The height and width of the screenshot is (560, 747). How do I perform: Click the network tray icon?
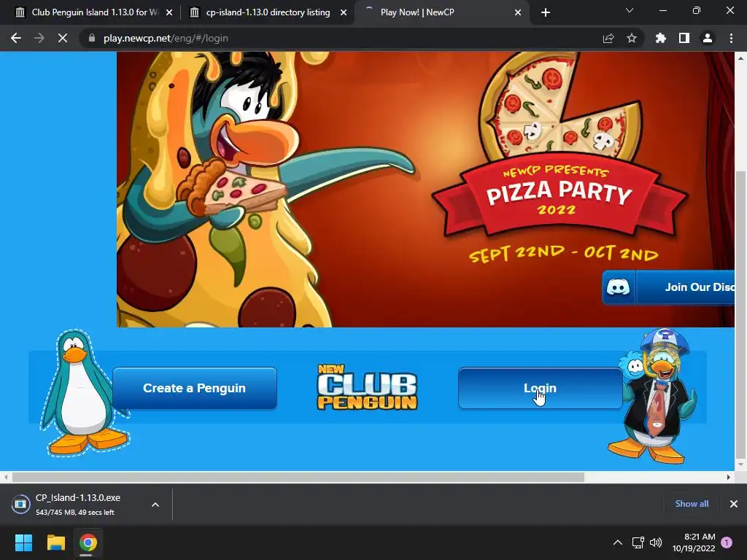(x=638, y=542)
